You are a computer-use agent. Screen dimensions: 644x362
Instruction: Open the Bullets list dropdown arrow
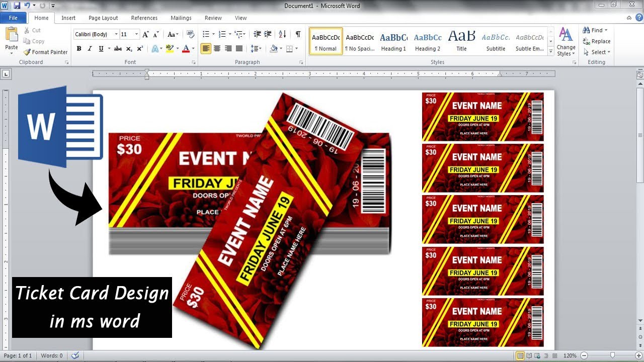pyautogui.click(x=213, y=34)
